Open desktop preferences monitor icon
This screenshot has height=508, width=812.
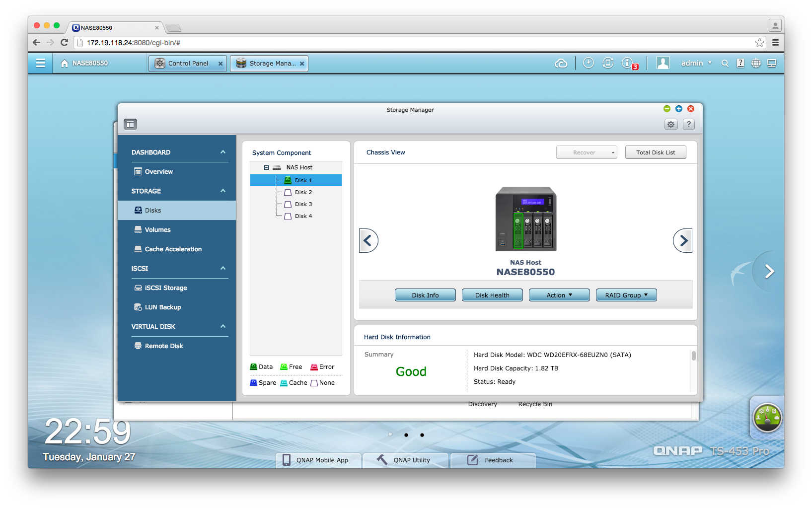pos(772,63)
